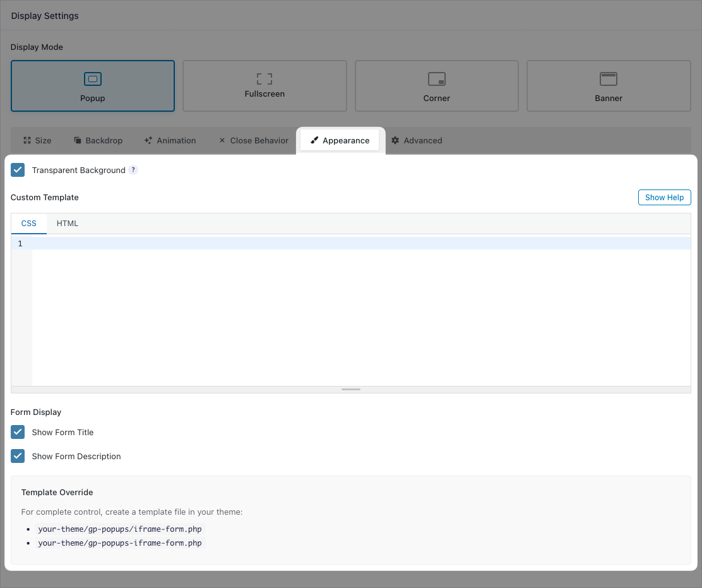Click the Show Help button
702x588 pixels.
click(x=664, y=198)
